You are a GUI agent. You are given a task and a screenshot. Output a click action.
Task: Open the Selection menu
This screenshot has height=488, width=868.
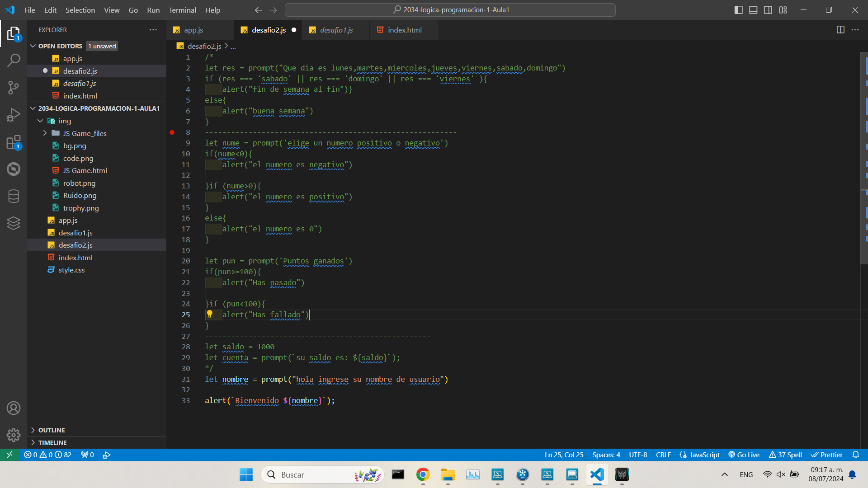[x=80, y=10]
